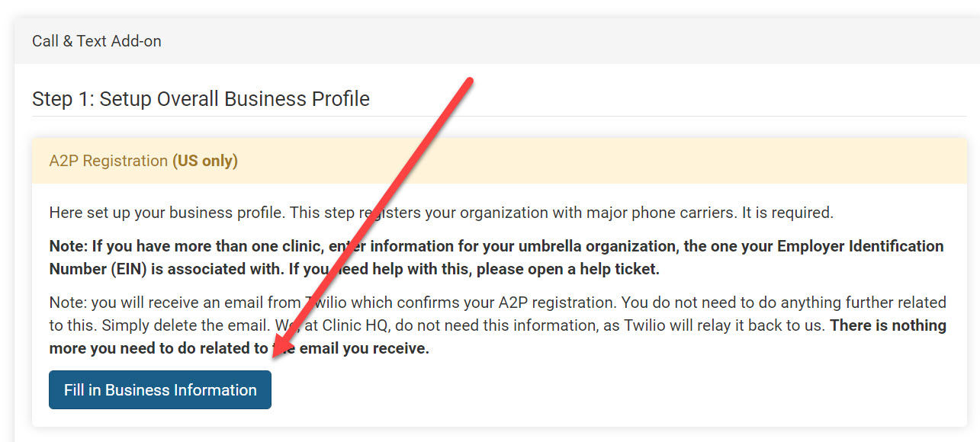Click the bold "(US only)" label

[x=205, y=161]
